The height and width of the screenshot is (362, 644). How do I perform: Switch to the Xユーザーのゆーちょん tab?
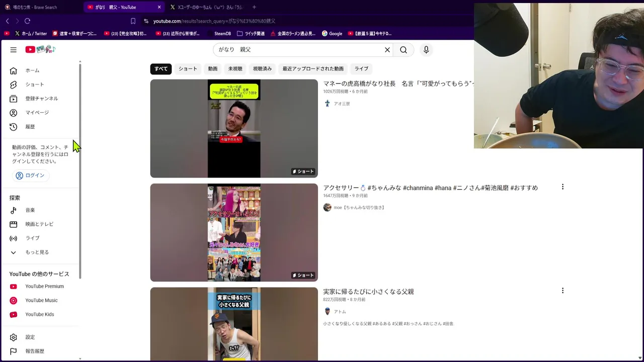[207, 7]
